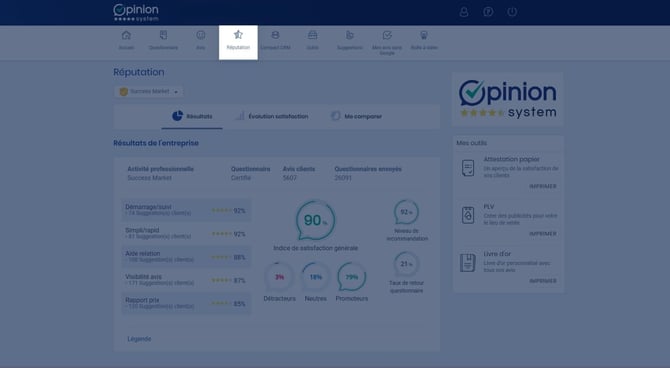Viewport: 670px width, 368px height.
Task: Click the power logout icon
Action: coord(512,12)
